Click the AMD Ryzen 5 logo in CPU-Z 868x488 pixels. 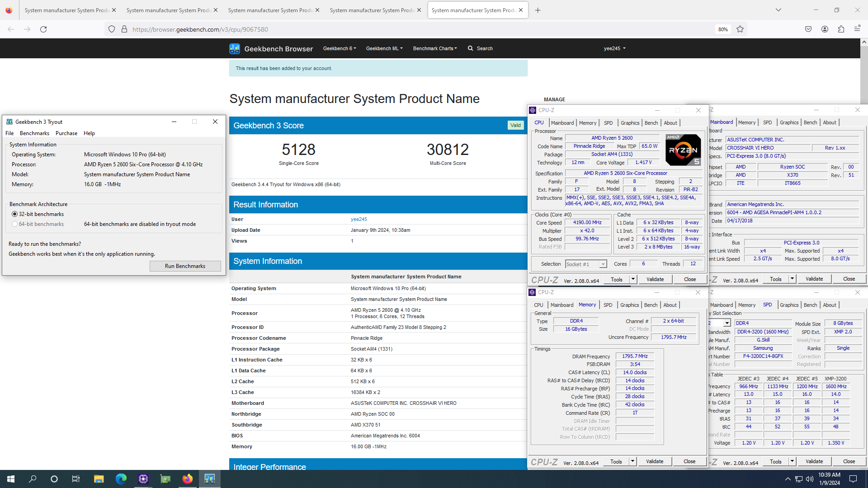point(683,150)
